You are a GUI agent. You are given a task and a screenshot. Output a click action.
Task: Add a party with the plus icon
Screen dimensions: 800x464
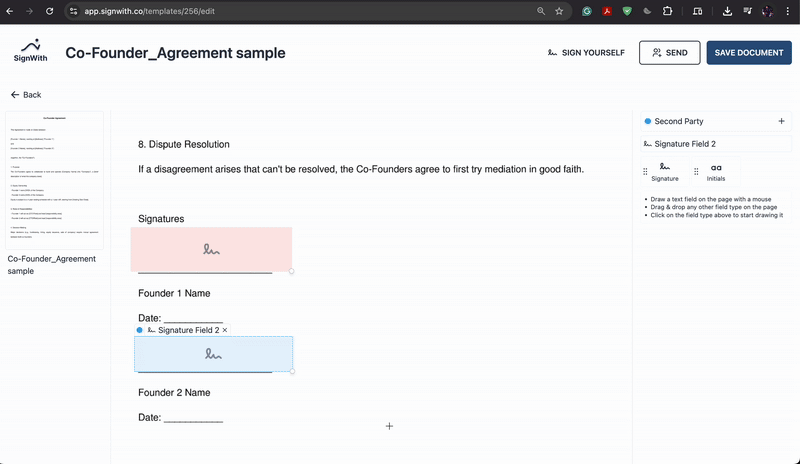[x=781, y=121]
